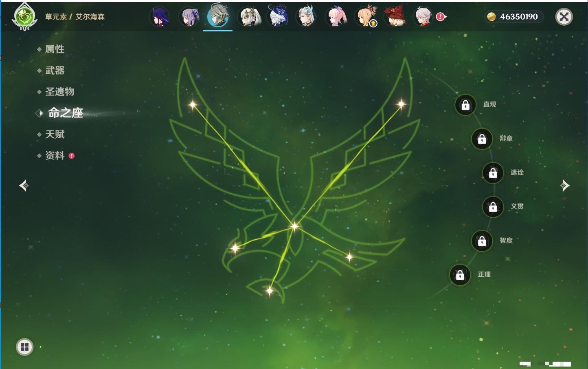Select the 遮诠 locked constellation node
Image resolution: width=588 pixels, height=369 pixels.
point(493,173)
